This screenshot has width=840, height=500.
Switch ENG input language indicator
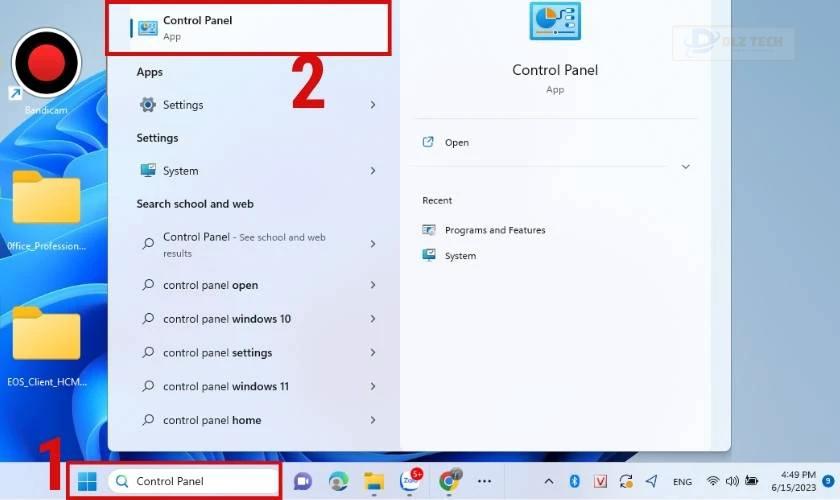click(682, 482)
